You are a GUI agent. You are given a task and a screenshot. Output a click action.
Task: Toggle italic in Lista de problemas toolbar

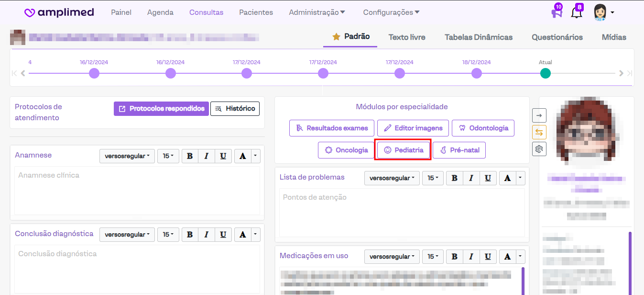(x=471, y=178)
